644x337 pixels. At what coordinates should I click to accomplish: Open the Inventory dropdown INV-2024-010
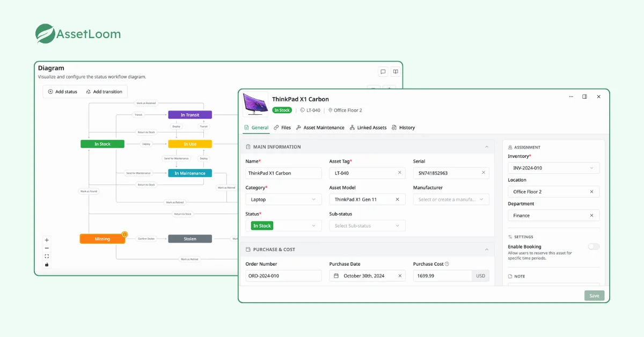click(x=553, y=168)
